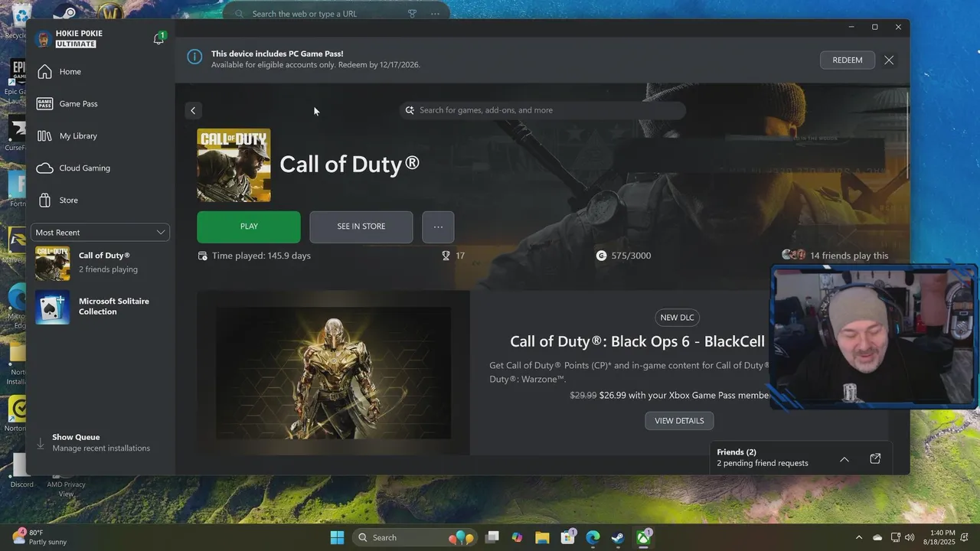Click the time played 145.9 days text
Screen dimensions: 980x551
tap(261, 256)
